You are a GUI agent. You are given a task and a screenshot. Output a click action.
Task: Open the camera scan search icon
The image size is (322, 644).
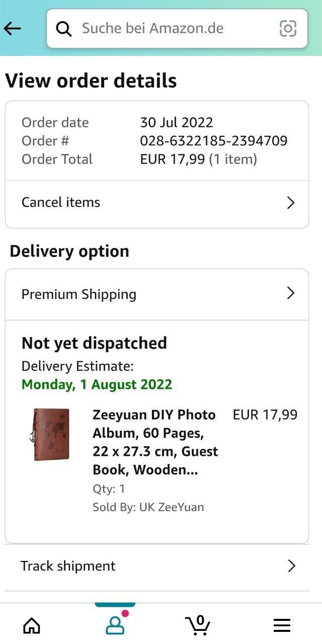click(x=288, y=29)
